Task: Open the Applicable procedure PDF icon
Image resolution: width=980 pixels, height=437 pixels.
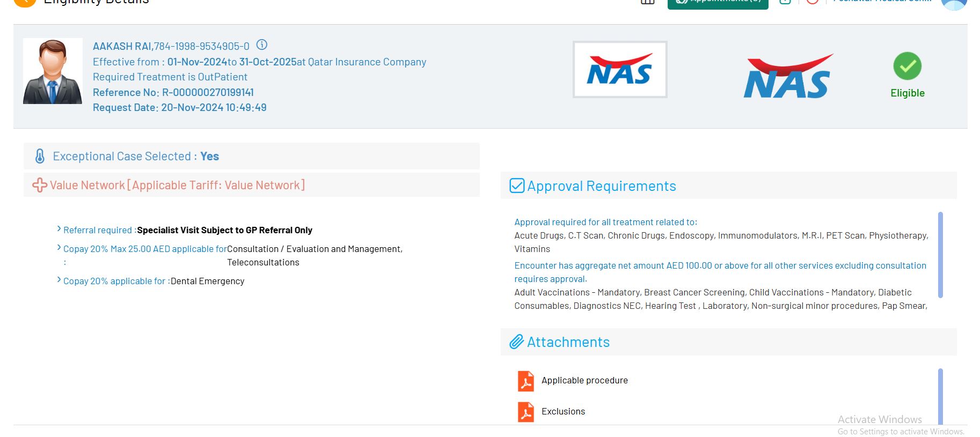Action: pyautogui.click(x=525, y=381)
